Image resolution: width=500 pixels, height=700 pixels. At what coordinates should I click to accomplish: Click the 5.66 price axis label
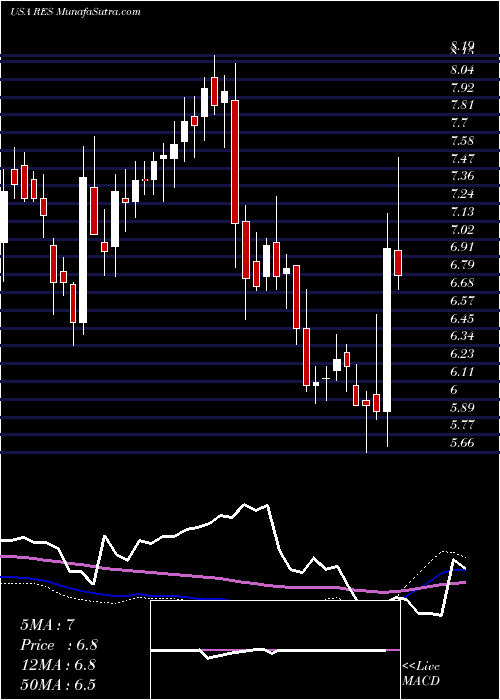pyautogui.click(x=463, y=442)
